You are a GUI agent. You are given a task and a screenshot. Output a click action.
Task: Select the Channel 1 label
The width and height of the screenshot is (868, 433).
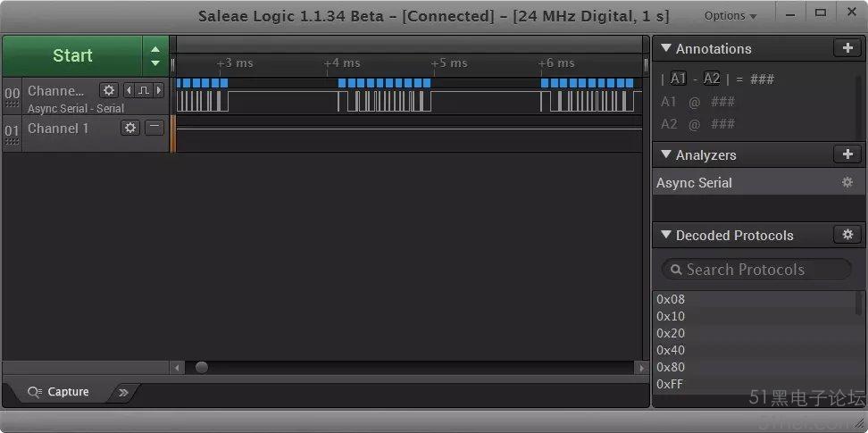coord(58,129)
